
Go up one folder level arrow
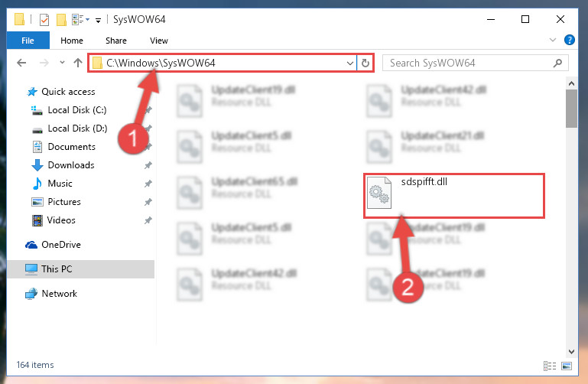[78, 63]
